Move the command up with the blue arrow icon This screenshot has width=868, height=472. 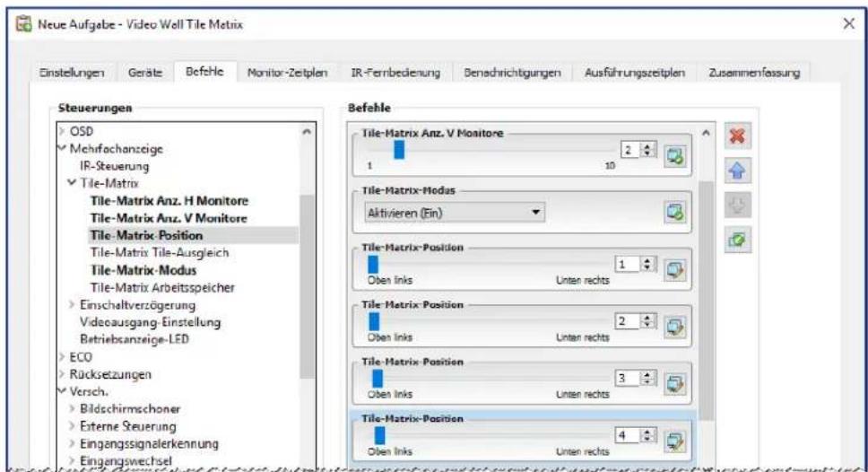coord(737,170)
